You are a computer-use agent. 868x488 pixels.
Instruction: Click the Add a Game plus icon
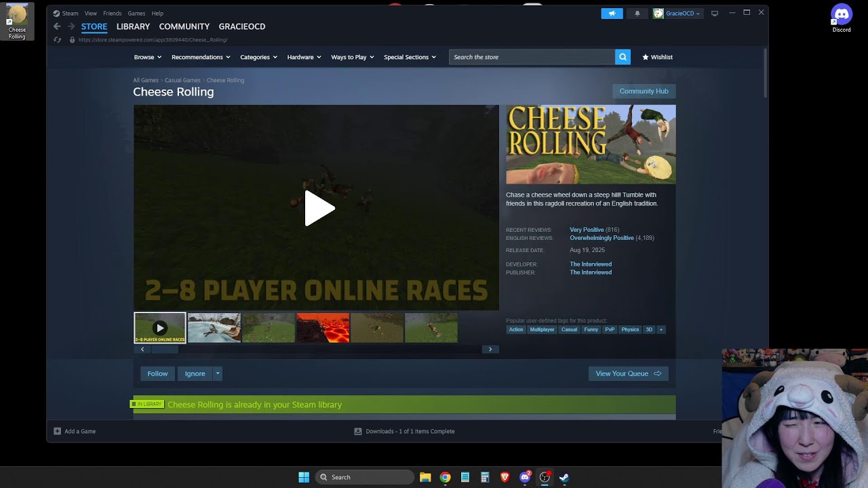click(x=57, y=431)
